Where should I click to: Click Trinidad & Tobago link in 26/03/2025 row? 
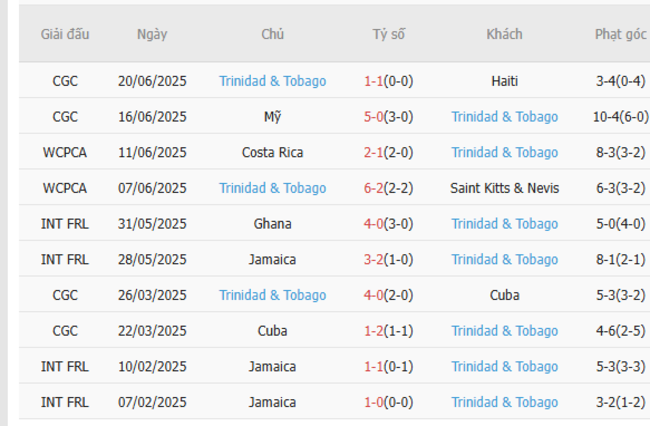tap(272, 295)
